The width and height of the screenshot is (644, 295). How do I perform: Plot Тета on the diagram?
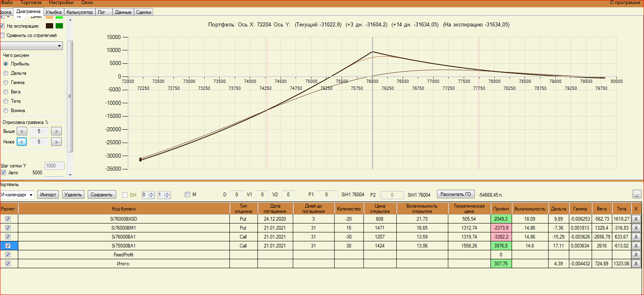click(6, 101)
